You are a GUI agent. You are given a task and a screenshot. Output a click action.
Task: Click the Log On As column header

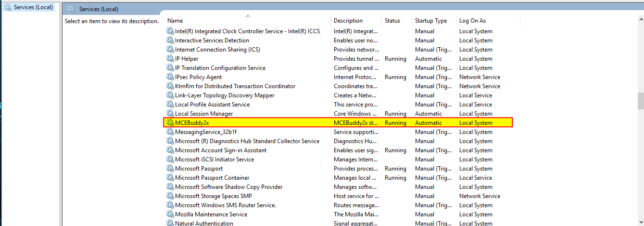472,21
